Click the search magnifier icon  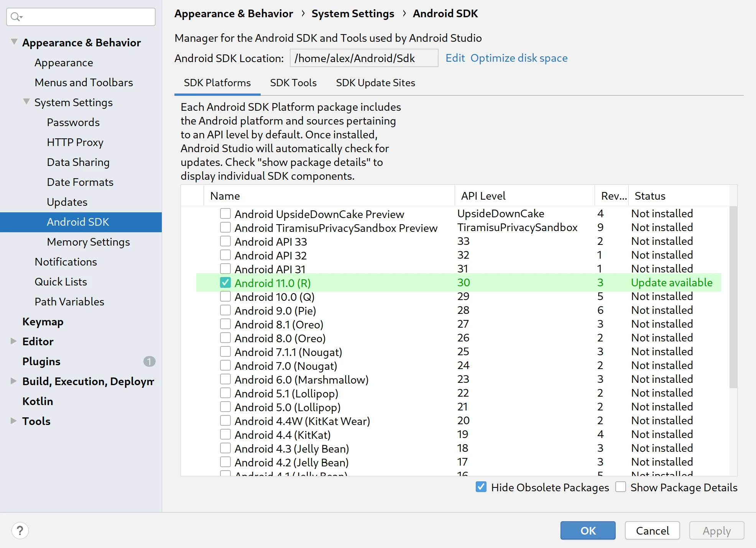click(x=16, y=17)
